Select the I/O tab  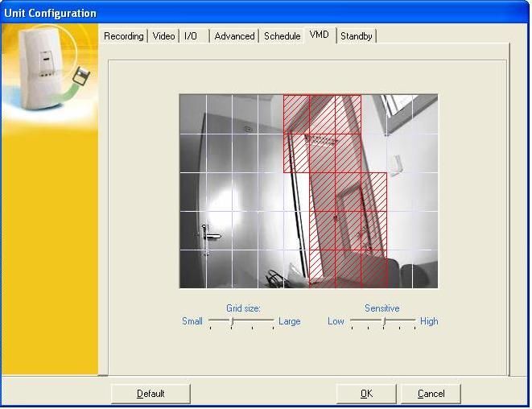(190, 36)
